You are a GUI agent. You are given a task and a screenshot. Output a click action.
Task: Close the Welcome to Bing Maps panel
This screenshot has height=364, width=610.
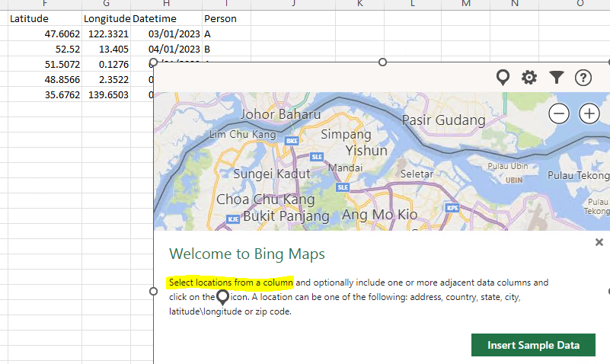[599, 242]
